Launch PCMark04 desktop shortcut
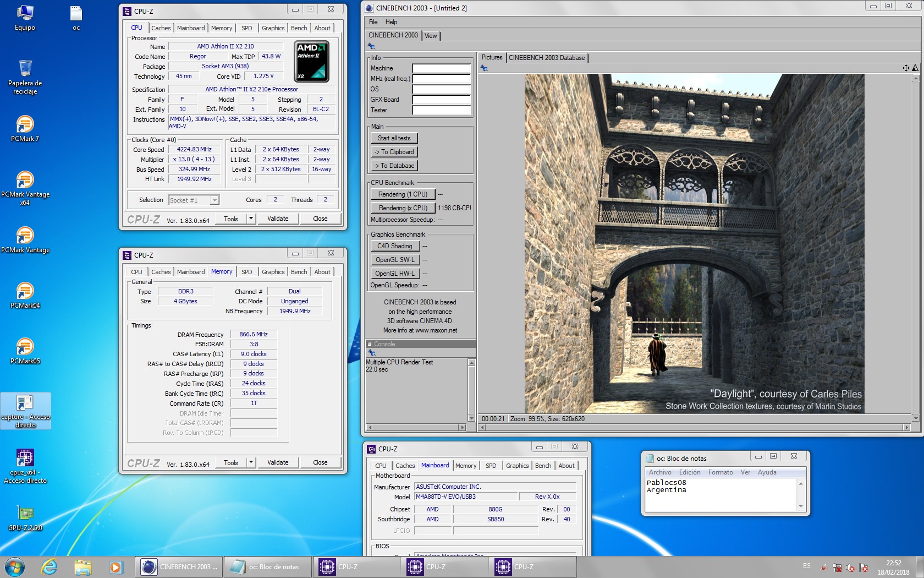This screenshot has width=924, height=578. click(25, 296)
